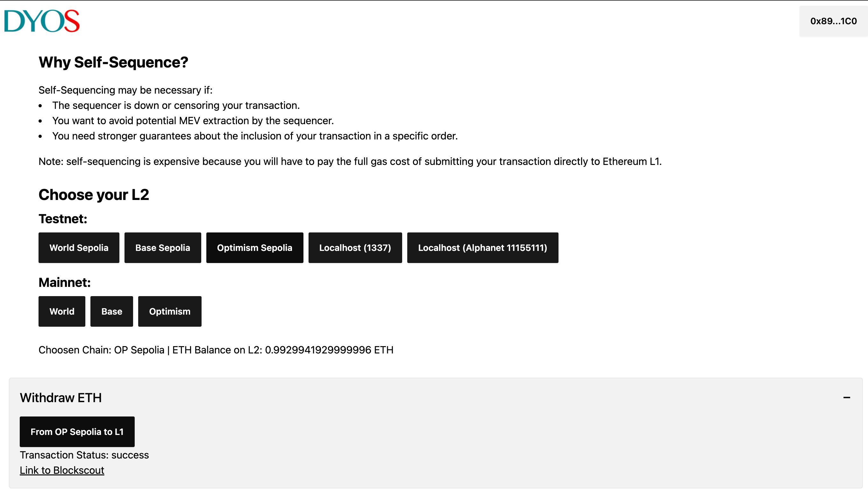This screenshot has width=868, height=498.
Task: Select Optimism mainnet chain
Action: tap(169, 311)
